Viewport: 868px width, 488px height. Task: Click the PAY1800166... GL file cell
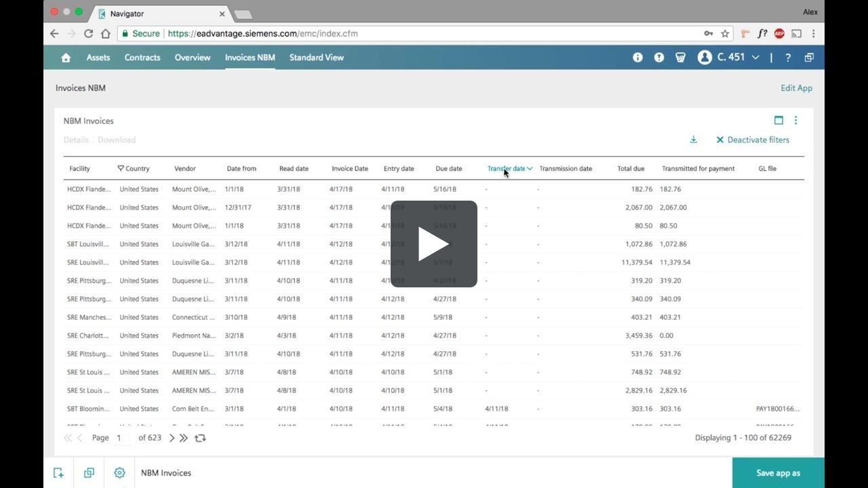tap(778, 409)
